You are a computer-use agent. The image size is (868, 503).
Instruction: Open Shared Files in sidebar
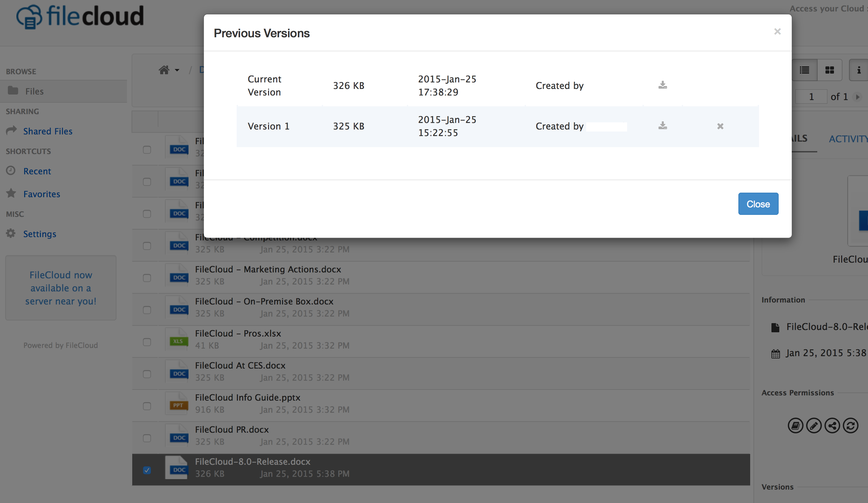pos(48,131)
